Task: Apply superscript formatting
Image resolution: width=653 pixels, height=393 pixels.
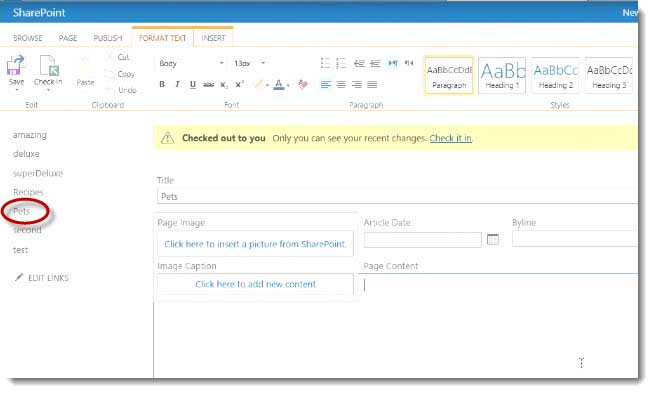Action: (239, 84)
